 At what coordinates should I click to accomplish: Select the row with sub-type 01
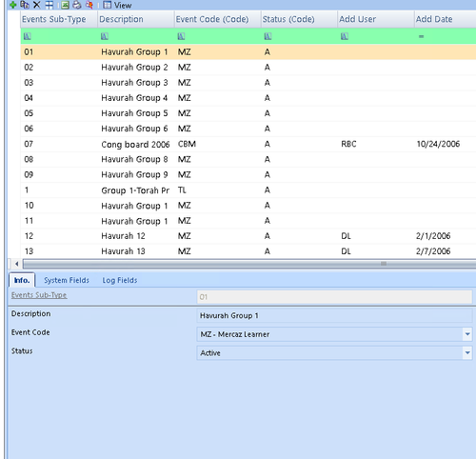(x=248, y=52)
